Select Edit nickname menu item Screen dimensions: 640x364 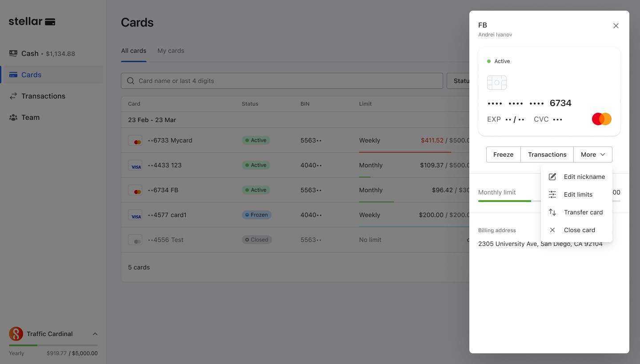pyautogui.click(x=576, y=177)
